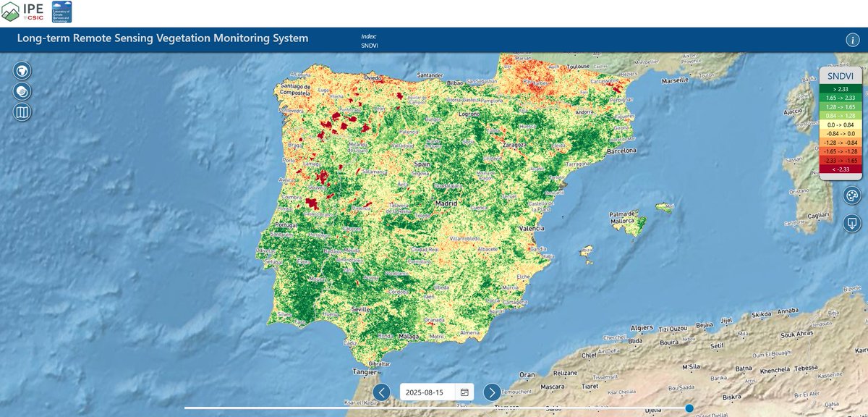
Task: Click the Madrid label on map
Action: coord(446,203)
